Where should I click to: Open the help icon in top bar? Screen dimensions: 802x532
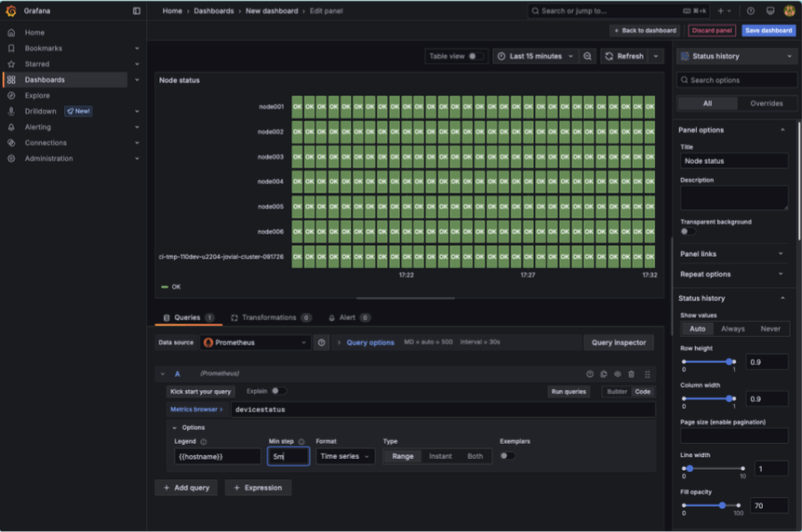coord(750,11)
